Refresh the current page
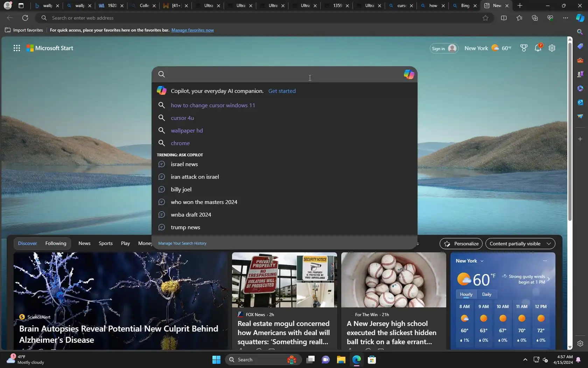 point(25,18)
